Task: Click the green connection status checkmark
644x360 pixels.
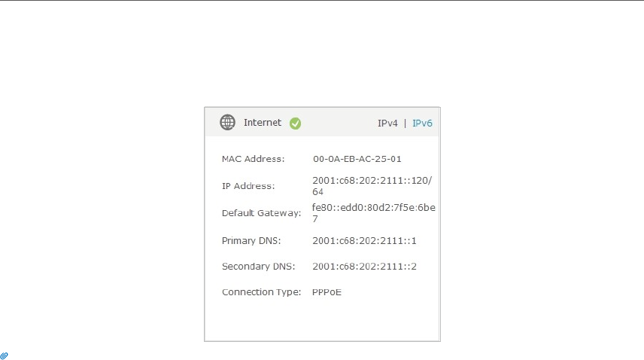Action: click(x=295, y=124)
